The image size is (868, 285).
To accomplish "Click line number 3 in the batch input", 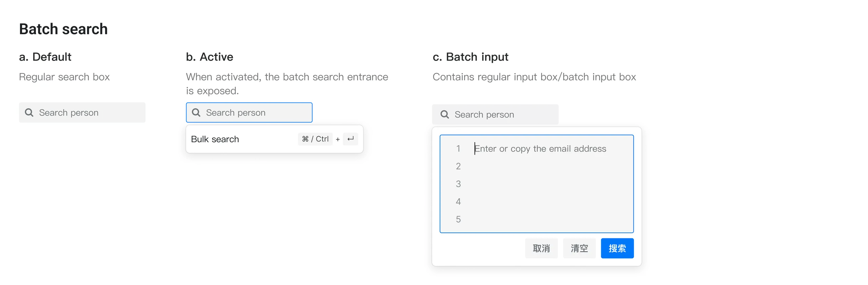I will [x=458, y=184].
